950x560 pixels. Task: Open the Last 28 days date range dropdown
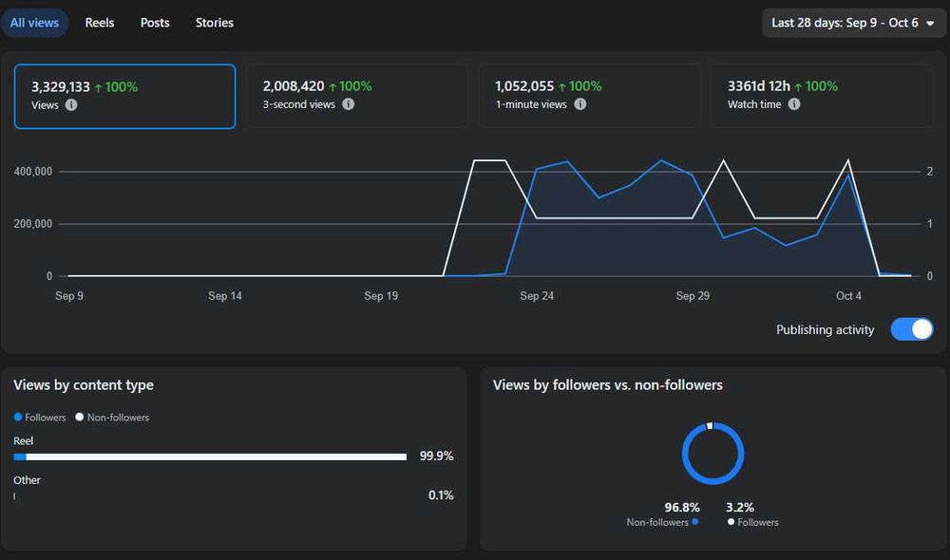coord(853,23)
